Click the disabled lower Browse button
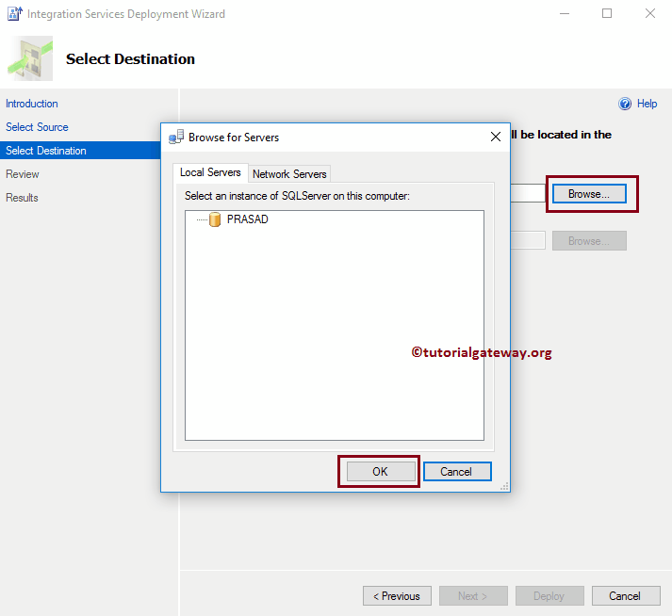Viewport: 672px width, 616px height. pyautogui.click(x=589, y=241)
